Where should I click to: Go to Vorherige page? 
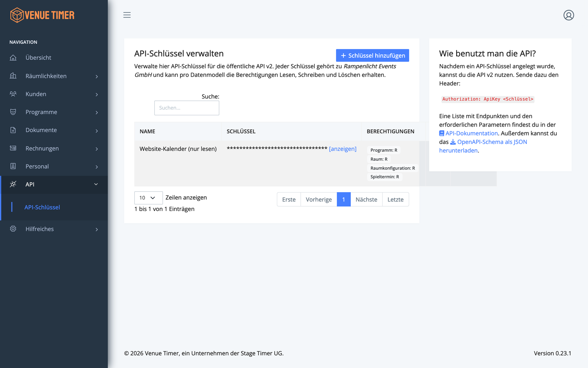click(318, 200)
